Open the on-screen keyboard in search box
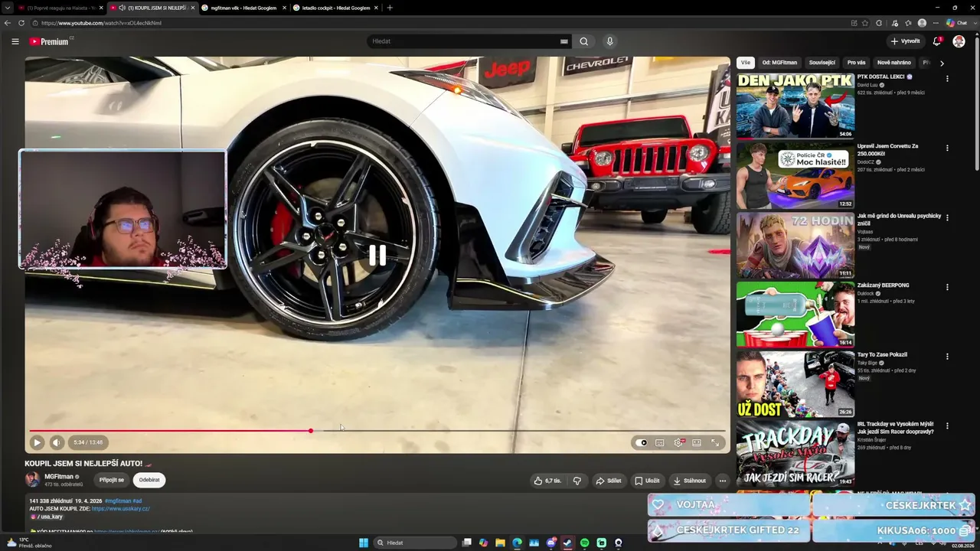This screenshot has height=551, width=980. 564,41
